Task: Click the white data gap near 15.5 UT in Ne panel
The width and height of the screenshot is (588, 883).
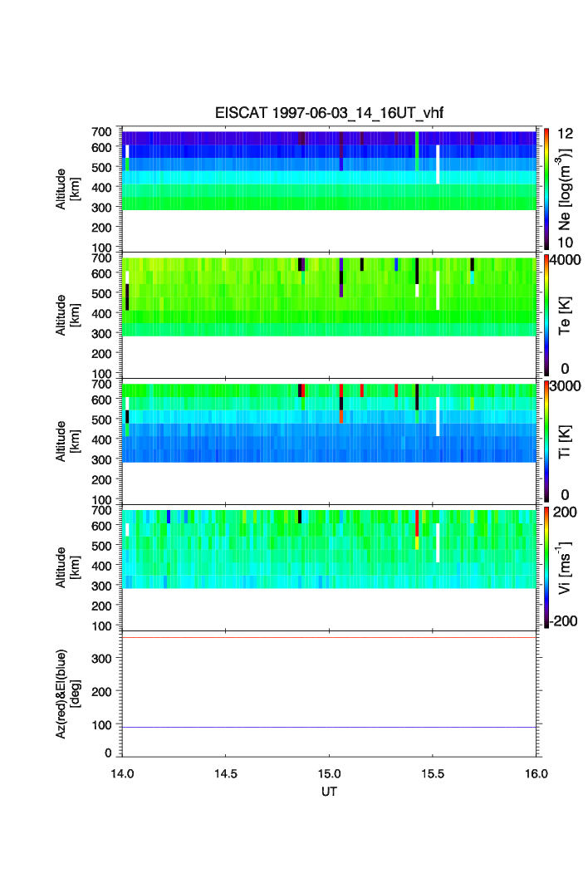Action: pyautogui.click(x=438, y=164)
